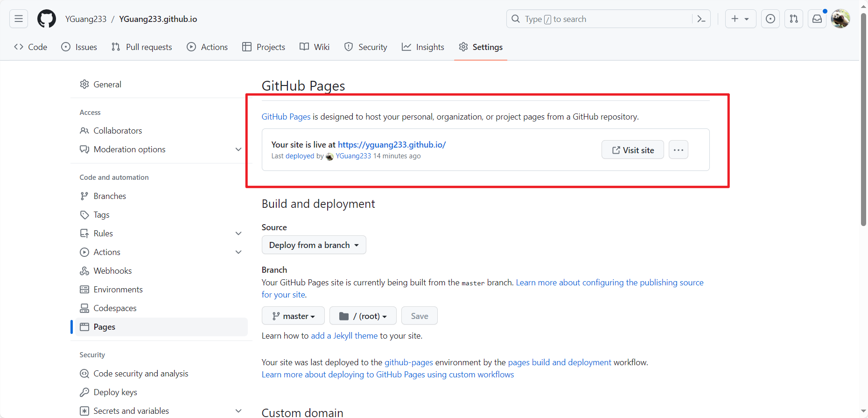Screen dimensions: 868x418
Task: Click the search input field
Action: 602,19
